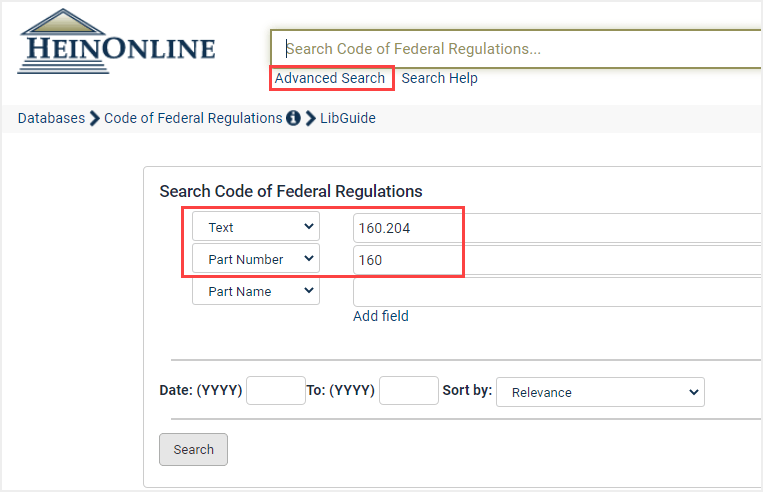Click the HeinOnline logo
The height and width of the screenshot is (492, 763).
(116, 42)
